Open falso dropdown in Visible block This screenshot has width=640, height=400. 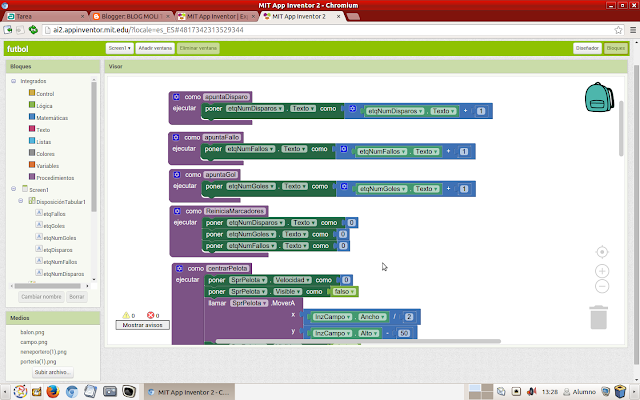[344, 292]
